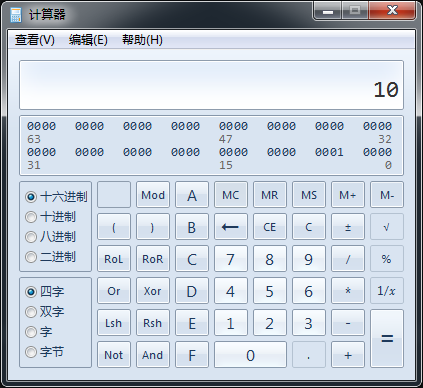Click the number 1 key
This screenshot has height=388, width=423.
coord(231,323)
